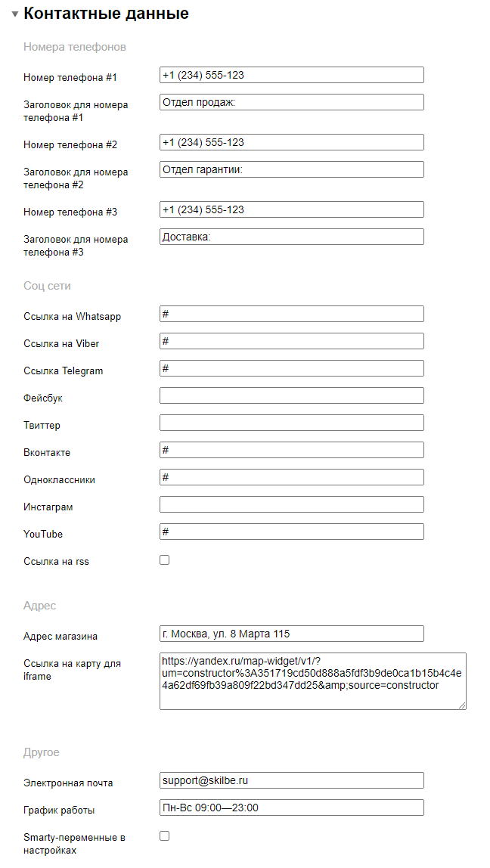Image resolution: width=490 pixels, height=868 pixels.
Task: Focus the Номер телефона #2 field
Action: click(x=291, y=142)
